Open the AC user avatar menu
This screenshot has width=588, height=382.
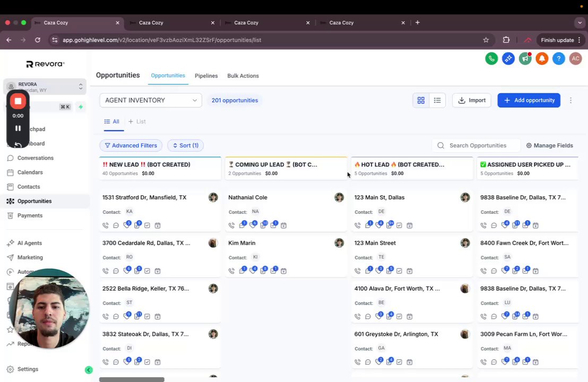(576, 58)
